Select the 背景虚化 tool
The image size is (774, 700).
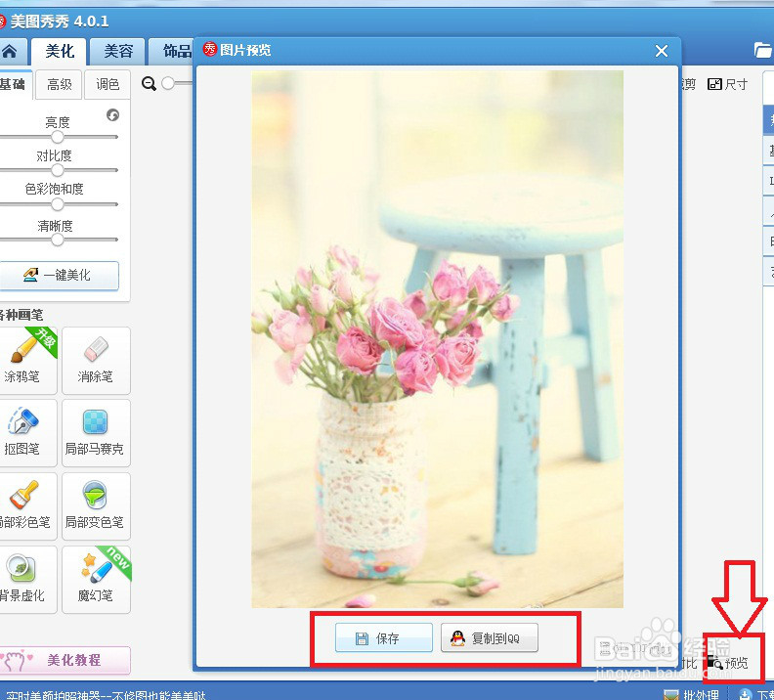point(27,580)
